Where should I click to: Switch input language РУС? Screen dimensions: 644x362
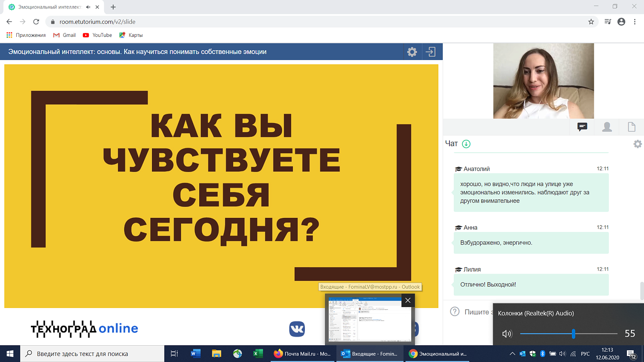tap(585, 354)
